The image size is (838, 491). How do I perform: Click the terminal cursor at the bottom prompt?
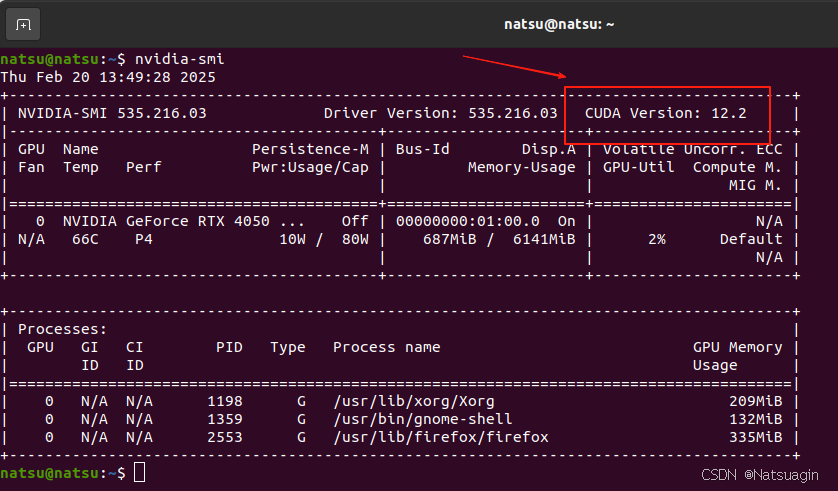click(139, 472)
